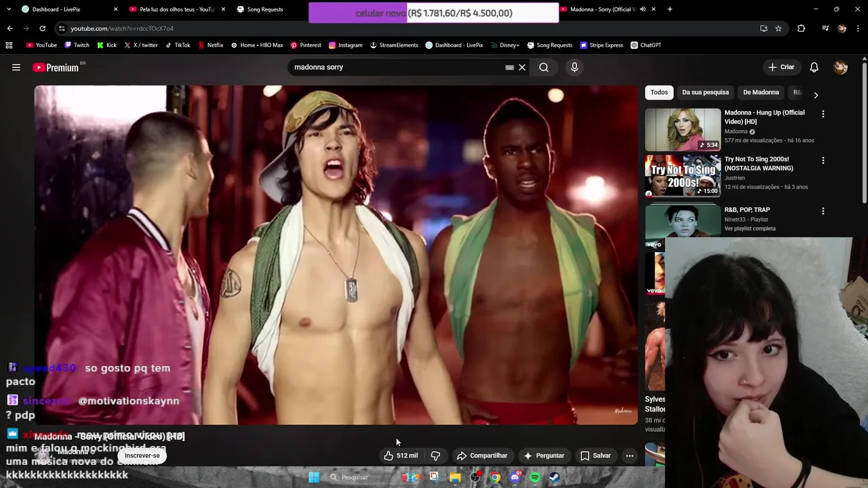Subscribe using Inscrever-se button

142,455
